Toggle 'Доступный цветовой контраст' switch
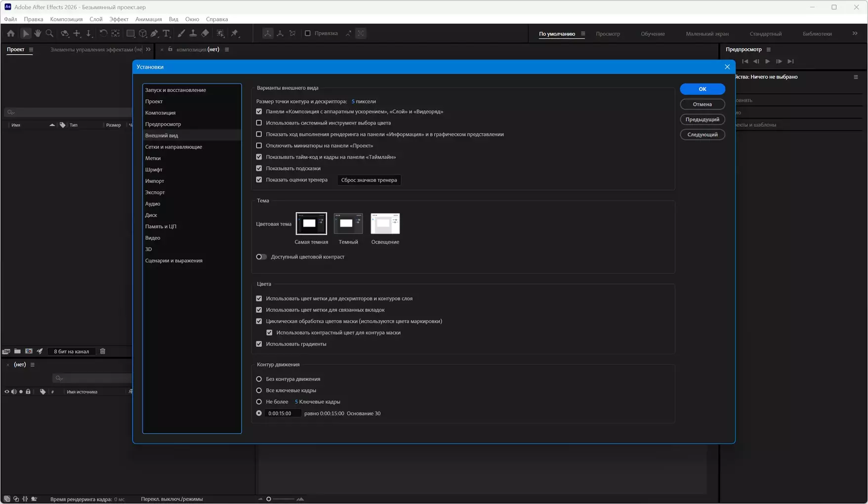The image size is (868, 504). [261, 257]
